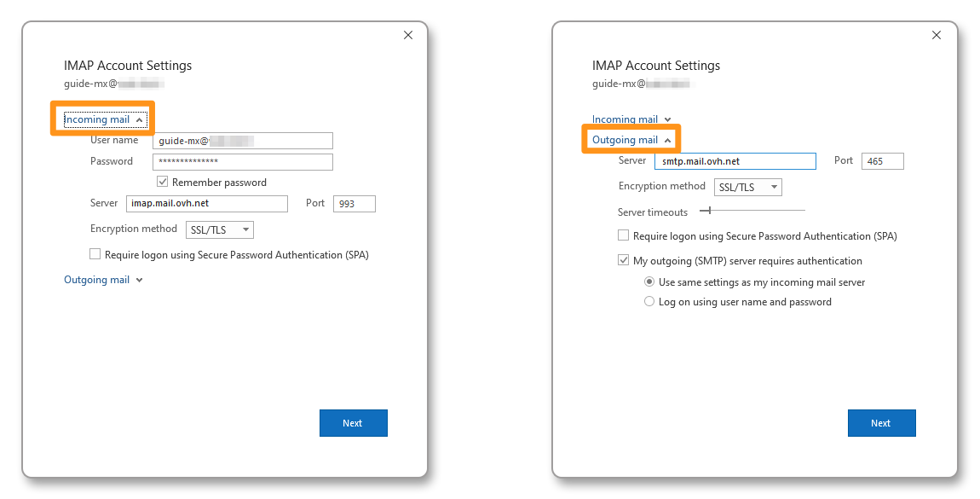Enable SPA logon for incoming mail server
Viewport: 980px width, 499px height.
(x=95, y=254)
